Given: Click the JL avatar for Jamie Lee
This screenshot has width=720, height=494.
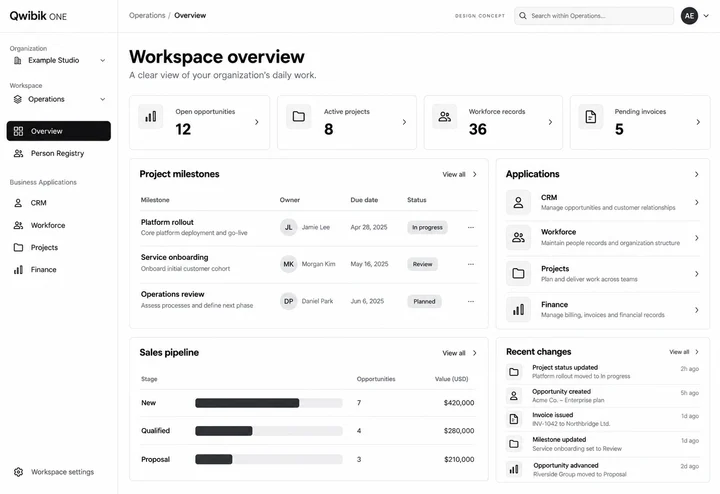Looking at the screenshot, I should (288, 227).
